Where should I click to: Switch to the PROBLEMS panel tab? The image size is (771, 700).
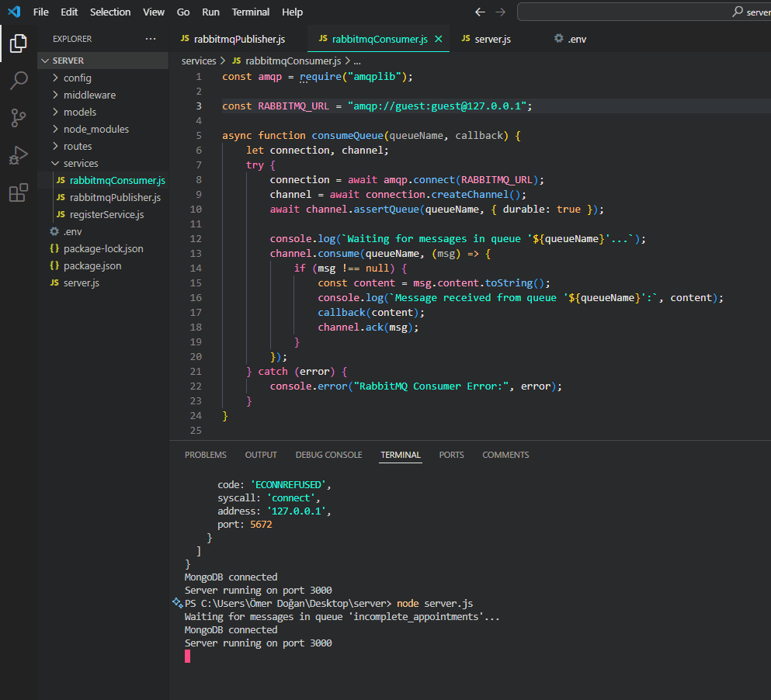(206, 455)
